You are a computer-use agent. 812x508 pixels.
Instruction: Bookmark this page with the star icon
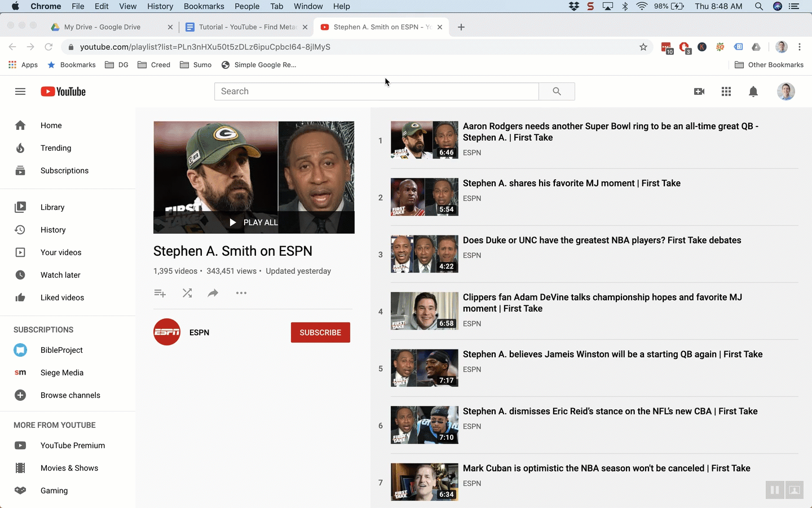pos(643,47)
